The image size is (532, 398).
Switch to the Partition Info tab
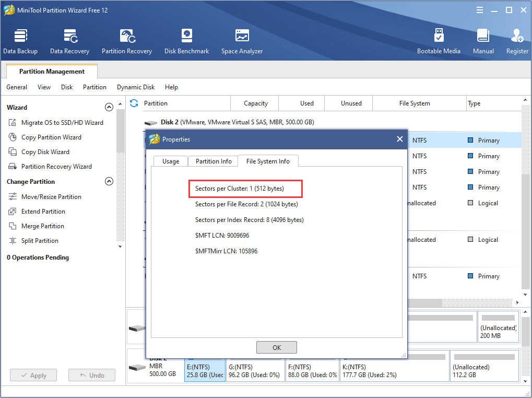coord(214,161)
